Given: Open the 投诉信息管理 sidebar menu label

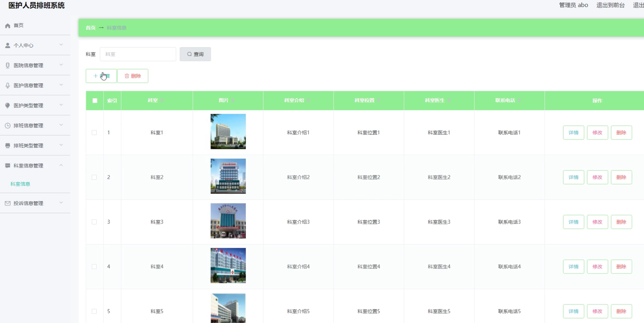Looking at the screenshot, I should click(28, 204).
